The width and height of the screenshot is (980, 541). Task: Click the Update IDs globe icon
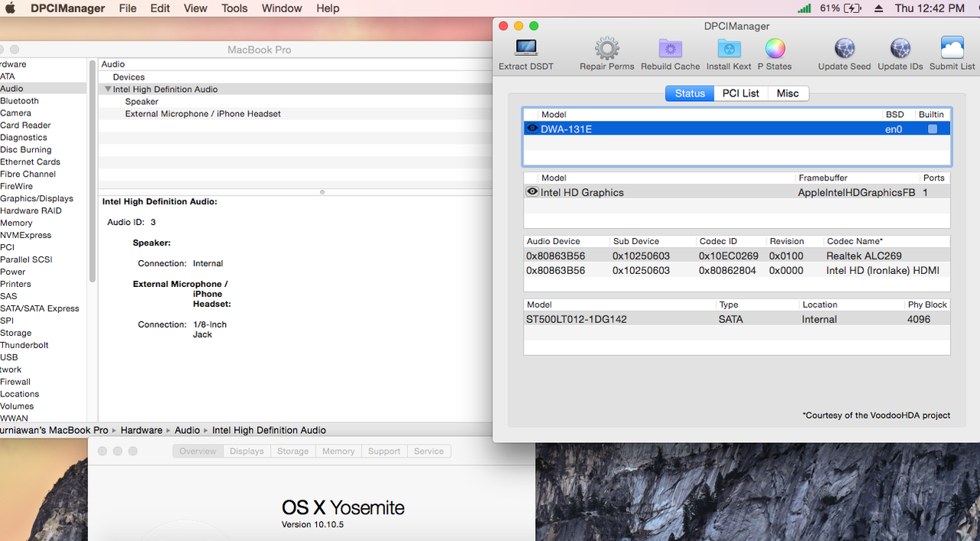[x=900, y=48]
